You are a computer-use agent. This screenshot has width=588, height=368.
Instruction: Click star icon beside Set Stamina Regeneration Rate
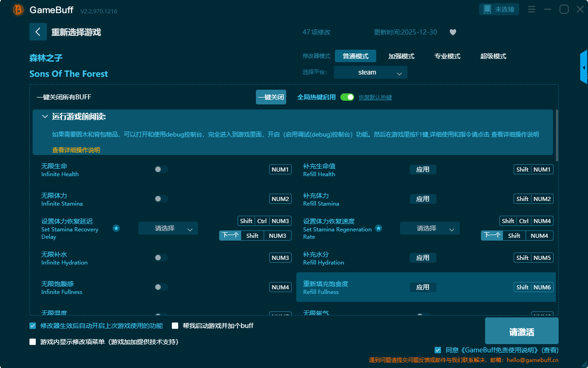tap(378, 228)
